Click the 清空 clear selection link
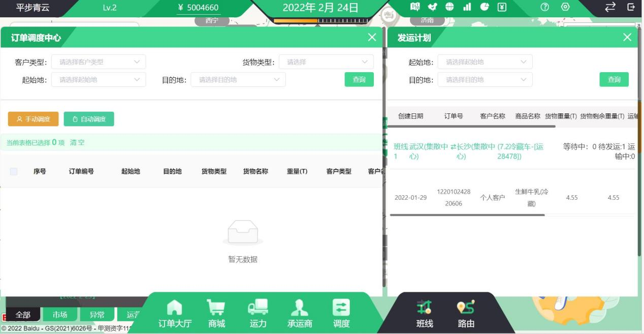This screenshot has width=644, height=334. tap(77, 142)
